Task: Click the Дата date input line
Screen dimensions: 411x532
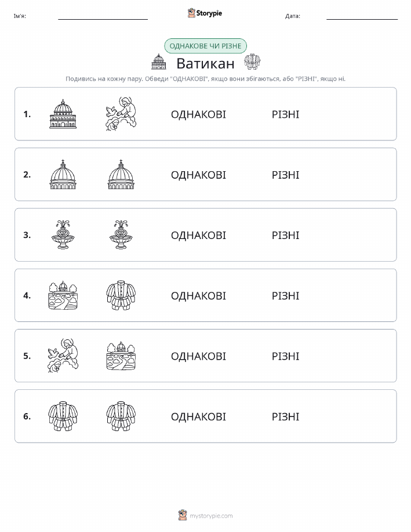Action: coord(362,16)
